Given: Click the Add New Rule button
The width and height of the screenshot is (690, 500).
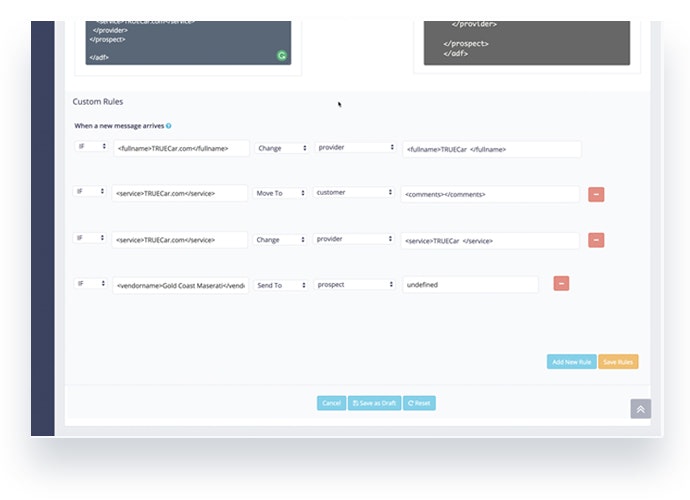Looking at the screenshot, I should pos(572,362).
